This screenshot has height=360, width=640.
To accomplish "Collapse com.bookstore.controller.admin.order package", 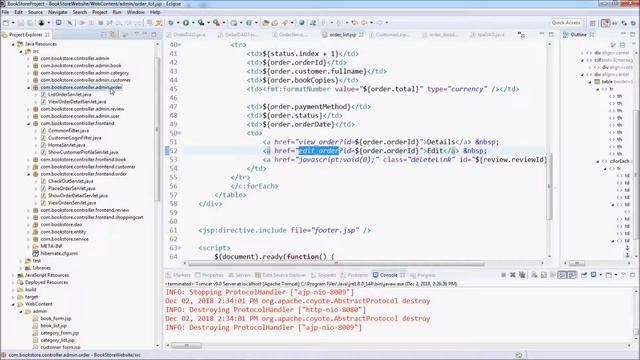I will click(x=29, y=88).
